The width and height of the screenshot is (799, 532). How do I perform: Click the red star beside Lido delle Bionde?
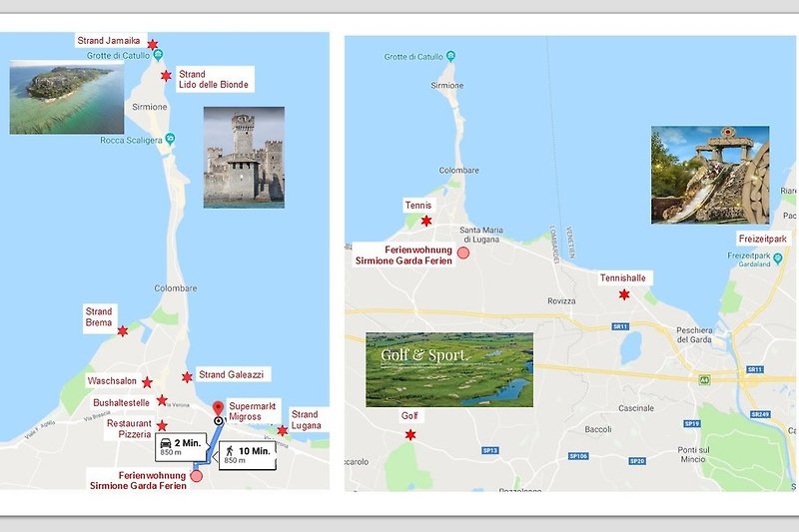point(166,76)
